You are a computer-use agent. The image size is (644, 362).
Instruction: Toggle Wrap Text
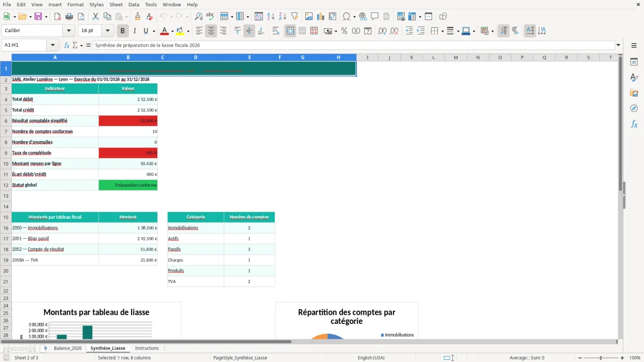(x=276, y=31)
